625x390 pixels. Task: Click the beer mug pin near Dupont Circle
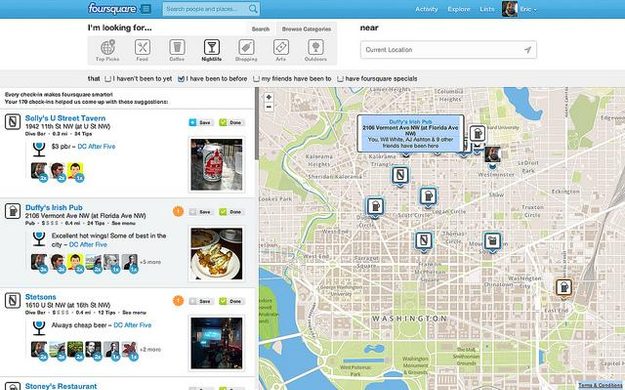pyautogui.click(x=375, y=207)
